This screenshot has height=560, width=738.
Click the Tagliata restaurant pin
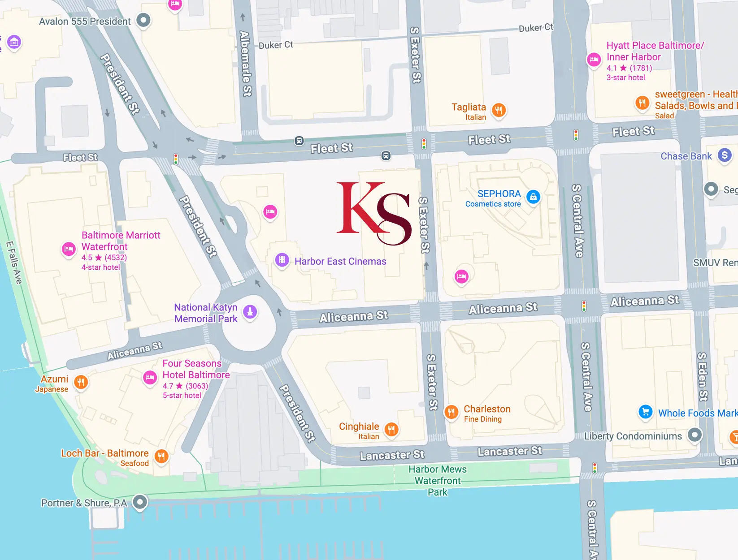(499, 110)
